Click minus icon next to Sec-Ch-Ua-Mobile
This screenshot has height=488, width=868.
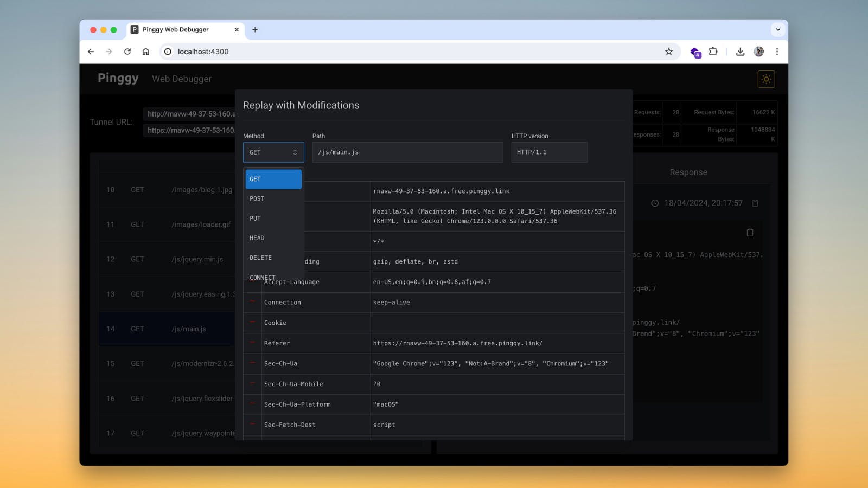[x=252, y=383]
